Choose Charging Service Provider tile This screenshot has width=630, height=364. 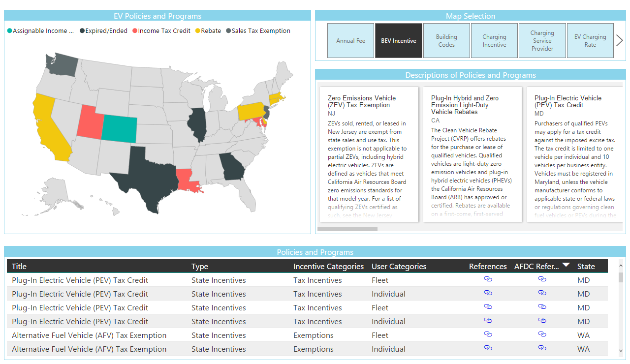(542, 41)
